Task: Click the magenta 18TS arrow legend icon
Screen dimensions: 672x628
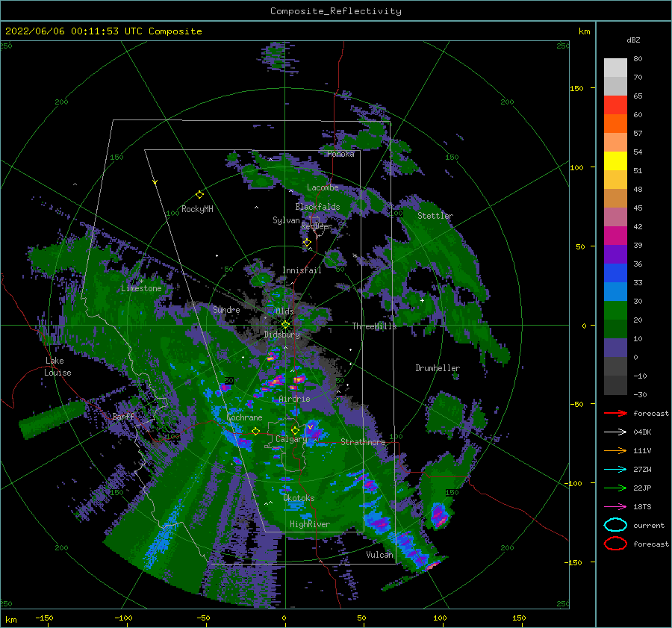Action: 615,507
